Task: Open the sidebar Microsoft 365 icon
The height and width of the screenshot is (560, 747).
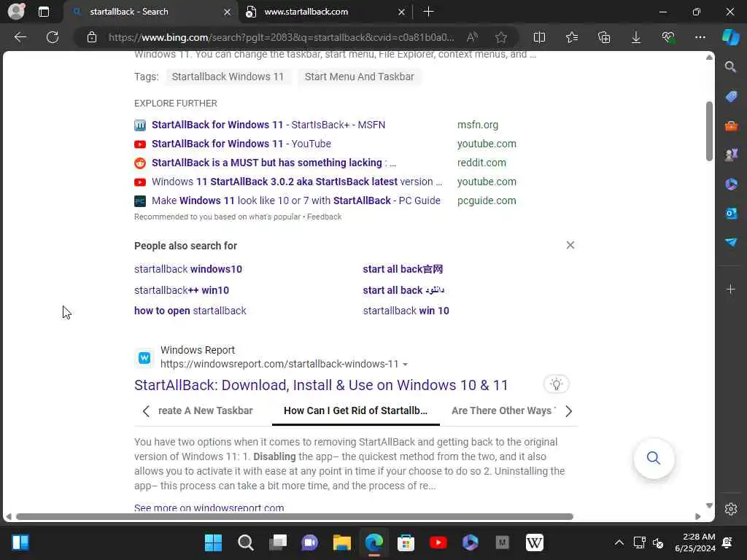Action: 731,184
